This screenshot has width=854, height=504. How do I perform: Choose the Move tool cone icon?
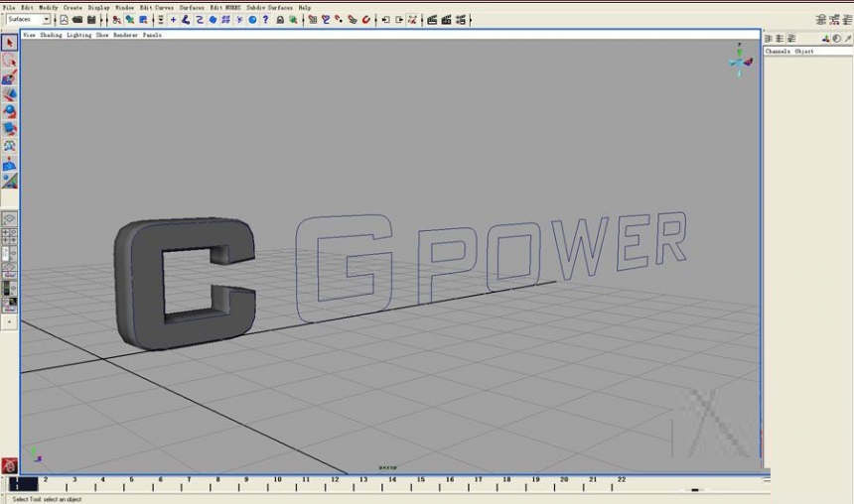point(9,94)
